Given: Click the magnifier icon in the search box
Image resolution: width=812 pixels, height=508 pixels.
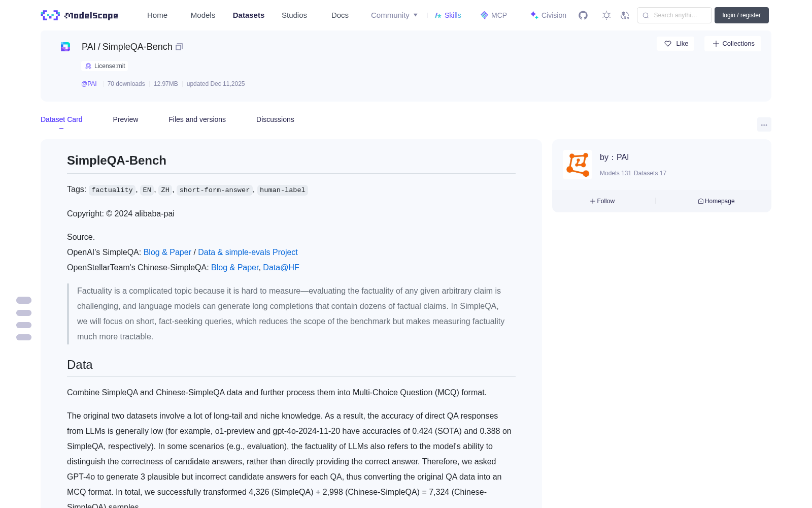Looking at the screenshot, I should (x=646, y=15).
